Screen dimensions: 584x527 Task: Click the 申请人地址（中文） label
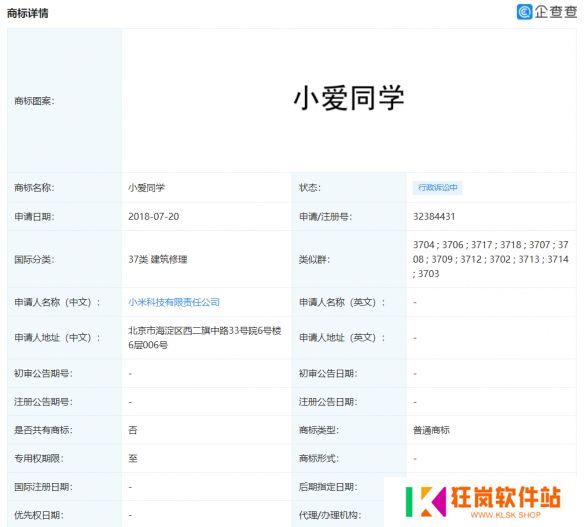tap(57, 338)
